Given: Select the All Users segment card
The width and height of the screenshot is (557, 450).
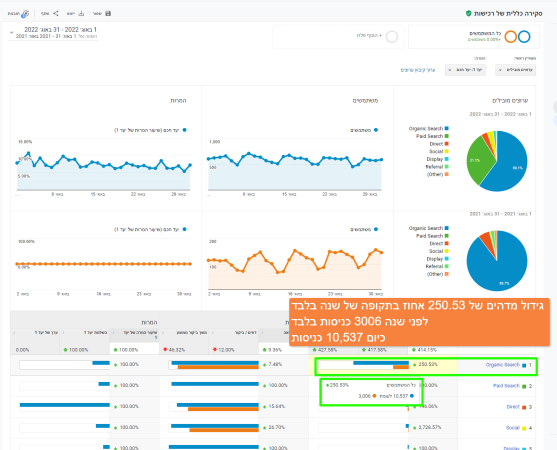Looking at the screenshot, I should pyautogui.click(x=474, y=37).
